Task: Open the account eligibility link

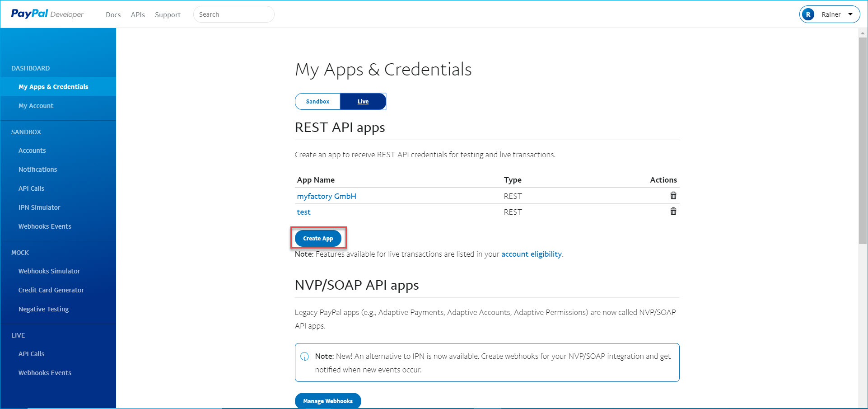Action: pos(531,254)
